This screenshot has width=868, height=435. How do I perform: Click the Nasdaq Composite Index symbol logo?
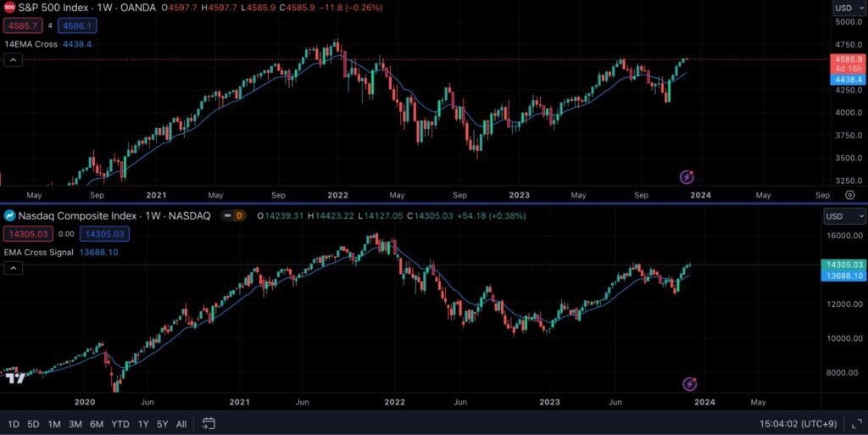pos(10,216)
